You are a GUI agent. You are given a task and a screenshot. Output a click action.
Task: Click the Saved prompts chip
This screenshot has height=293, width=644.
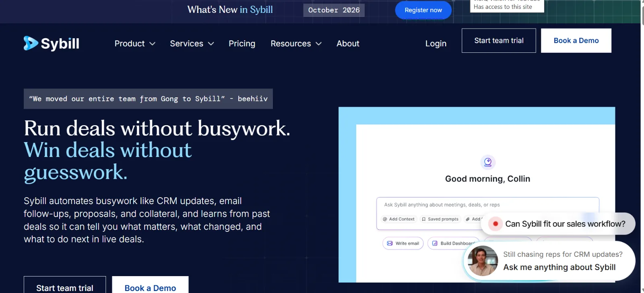point(440,219)
